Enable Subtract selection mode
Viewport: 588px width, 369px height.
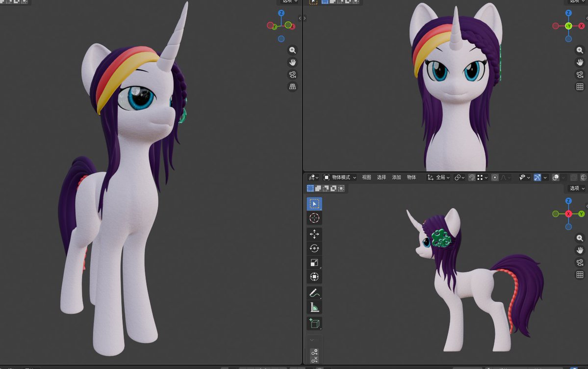[x=326, y=188]
